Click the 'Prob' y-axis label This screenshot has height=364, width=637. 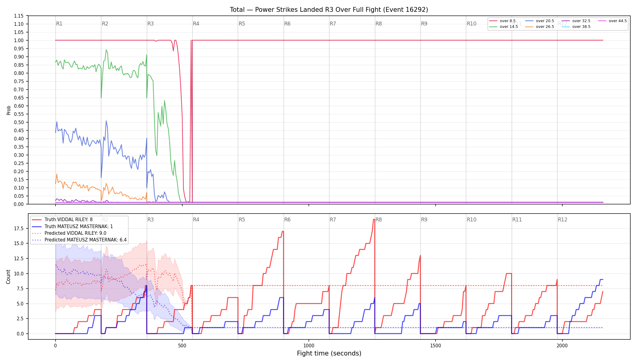[9, 110]
